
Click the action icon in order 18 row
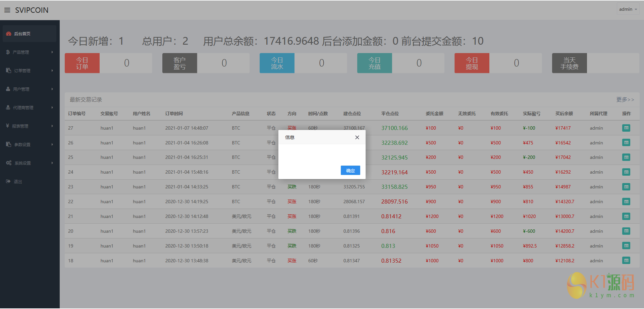tap(626, 261)
